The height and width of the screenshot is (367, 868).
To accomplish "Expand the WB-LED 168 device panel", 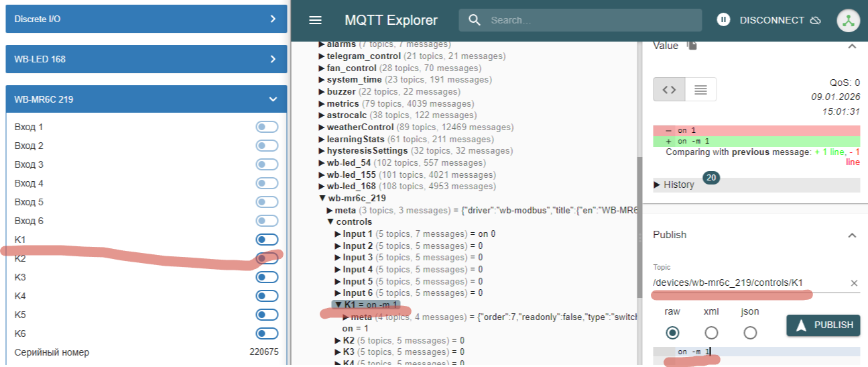I will (272, 59).
